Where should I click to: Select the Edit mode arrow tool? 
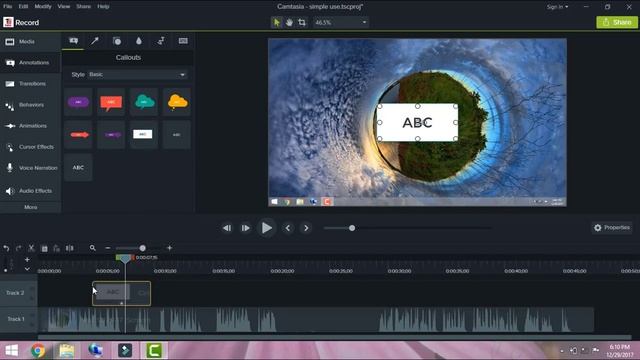click(x=276, y=22)
